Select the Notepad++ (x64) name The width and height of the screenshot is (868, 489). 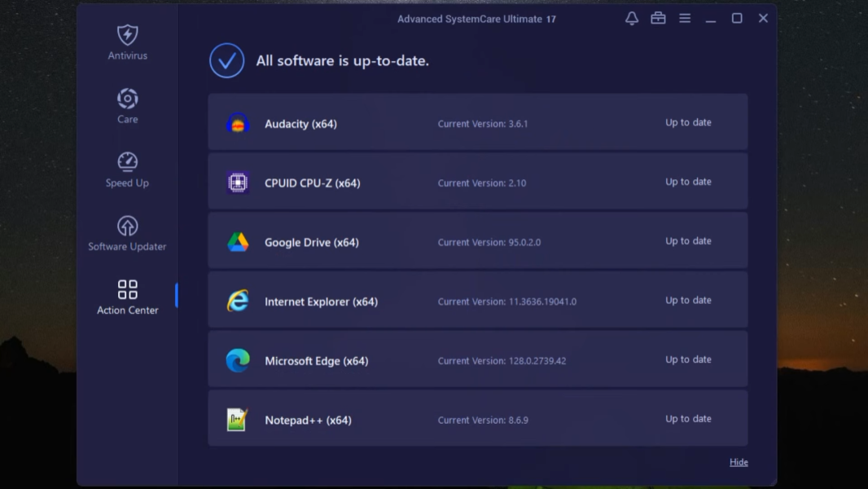tap(308, 421)
